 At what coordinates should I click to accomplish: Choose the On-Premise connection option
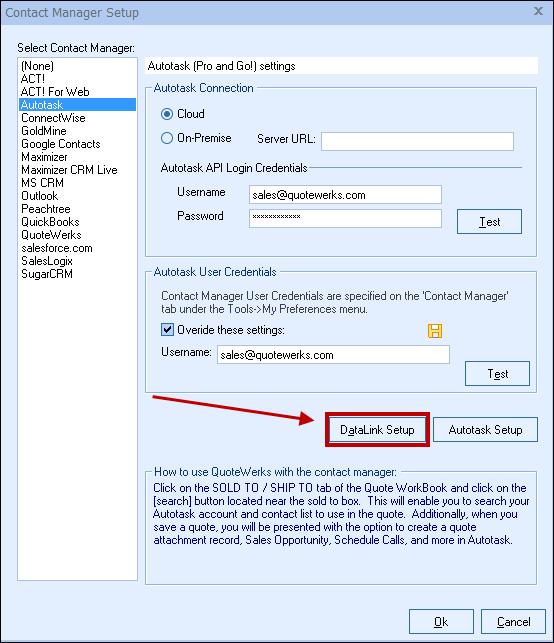pos(167,138)
